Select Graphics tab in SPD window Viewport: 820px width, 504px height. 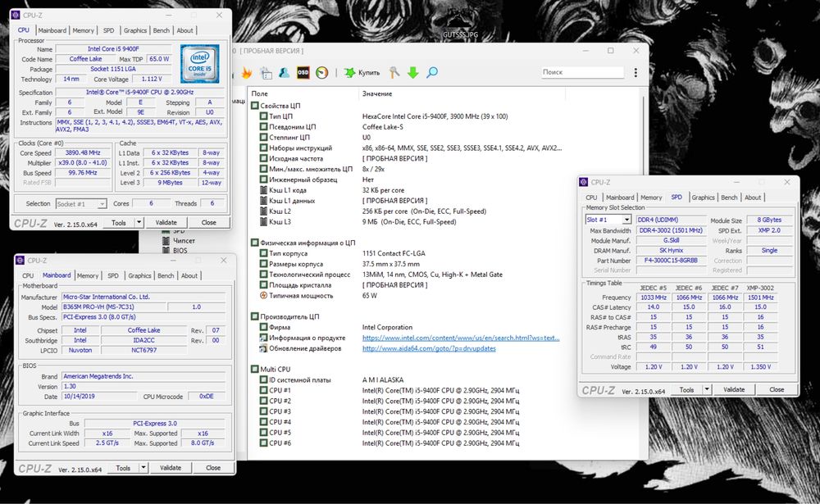(703, 198)
